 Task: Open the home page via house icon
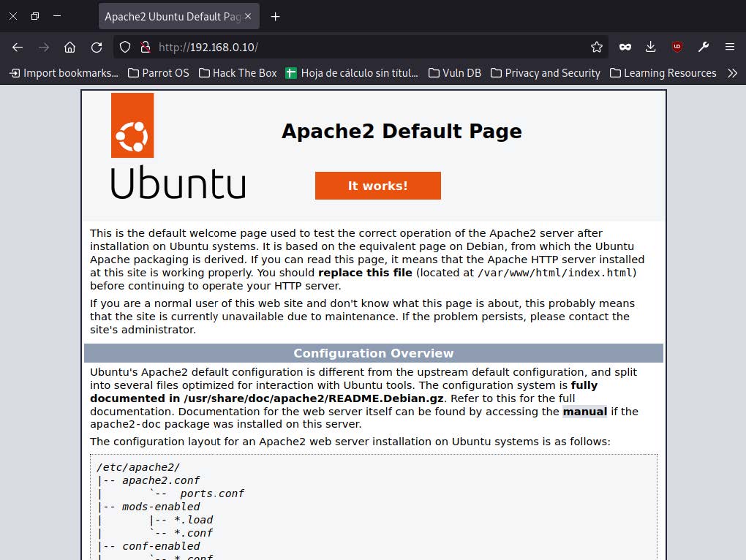pyautogui.click(x=70, y=47)
